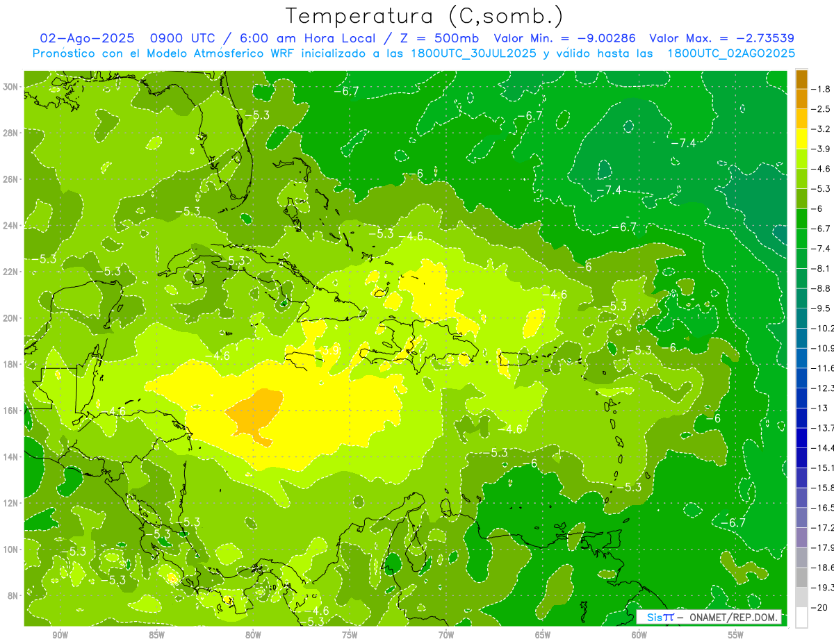
Task: Pick the dark blue swatch between -13.7 and -14.4
Action: coord(801,438)
